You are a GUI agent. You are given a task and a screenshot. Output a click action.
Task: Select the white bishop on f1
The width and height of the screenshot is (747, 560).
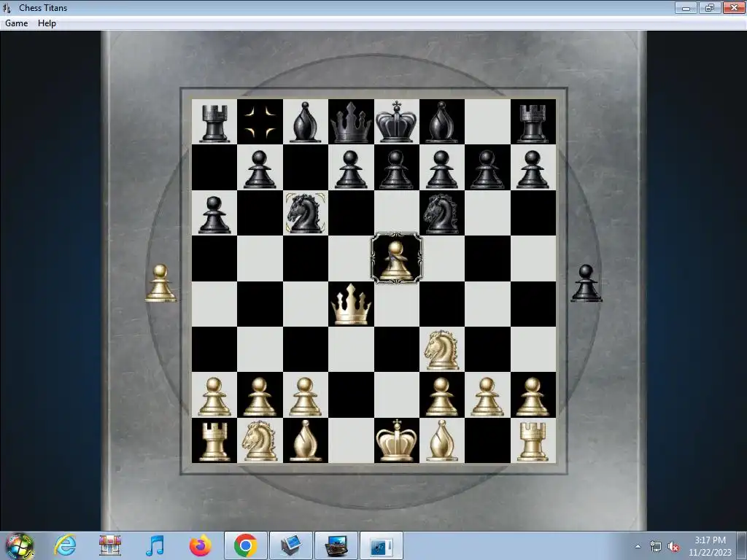coord(441,440)
